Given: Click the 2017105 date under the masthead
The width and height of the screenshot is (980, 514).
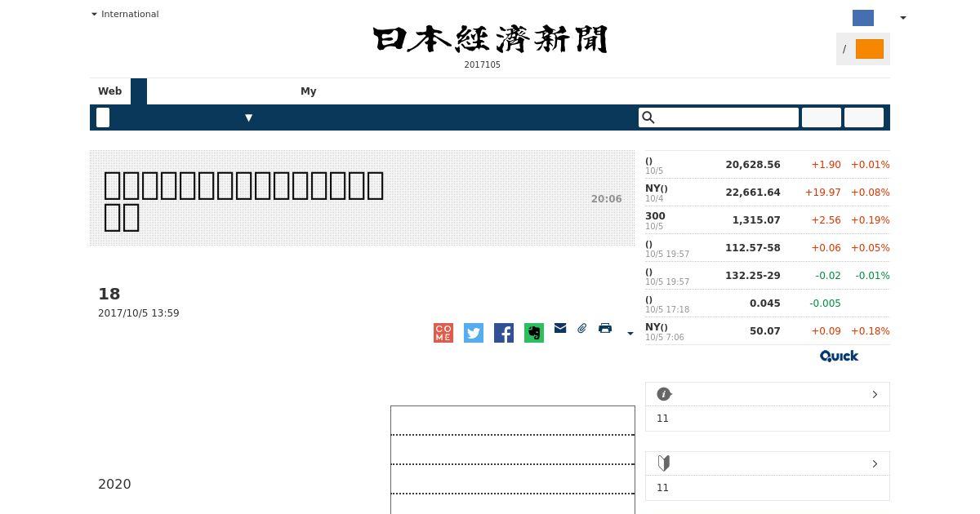Looking at the screenshot, I should 483,65.
